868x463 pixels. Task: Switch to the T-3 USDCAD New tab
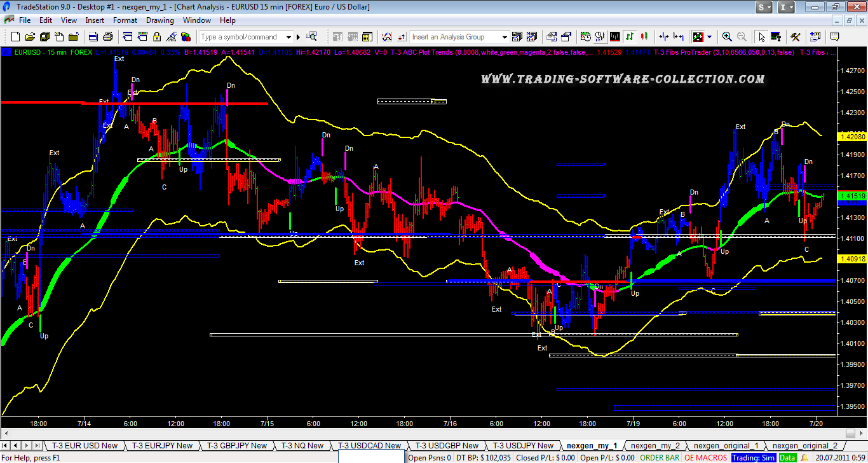click(x=370, y=446)
